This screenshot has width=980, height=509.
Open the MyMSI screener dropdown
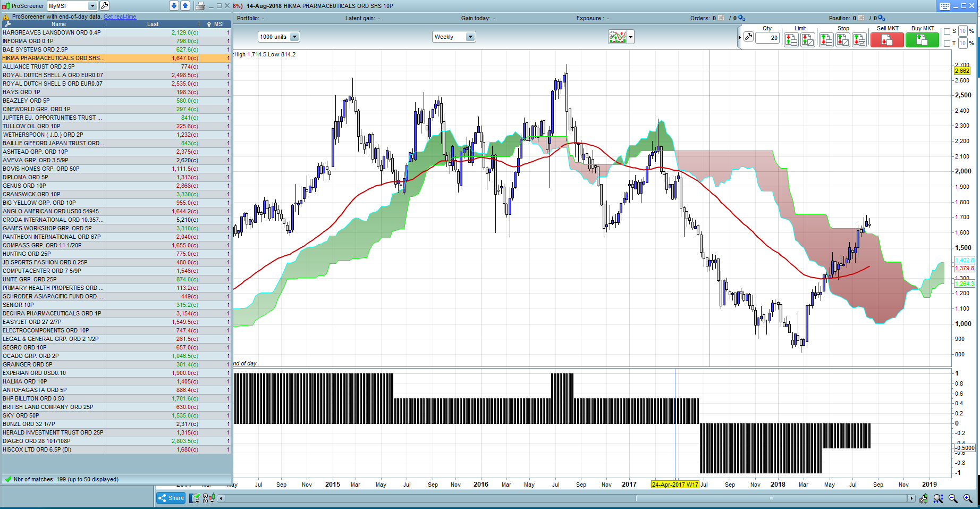pos(92,6)
